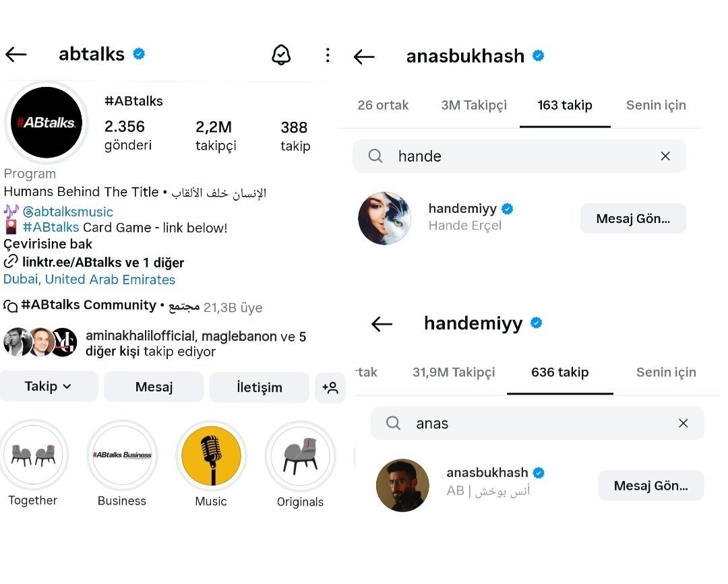
Task: Open the linktr.ee/ABtalks link
Action: [x=102, y=262]
